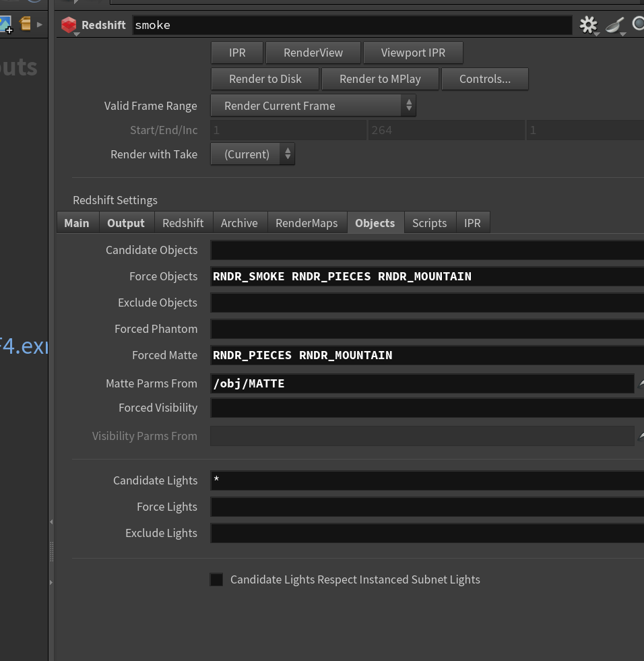Open the RenderView button

(x=313, y=53)
